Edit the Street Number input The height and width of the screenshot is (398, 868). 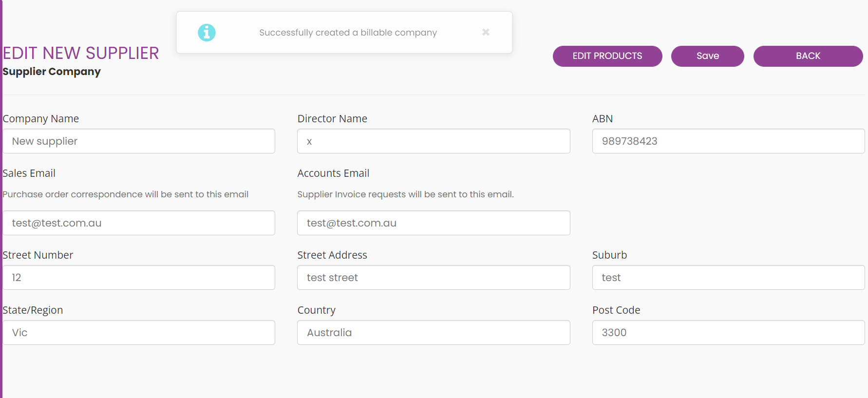click(x=139, y=278)
